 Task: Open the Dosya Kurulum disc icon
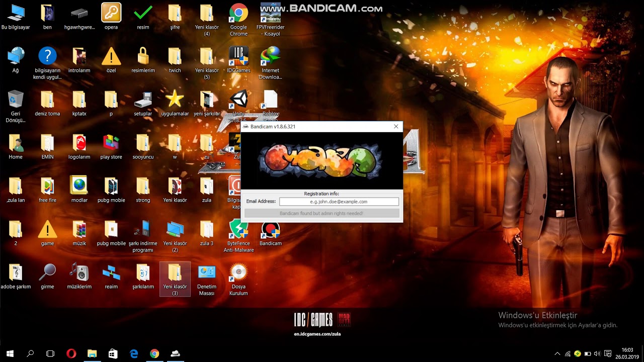tap(238, 273)
